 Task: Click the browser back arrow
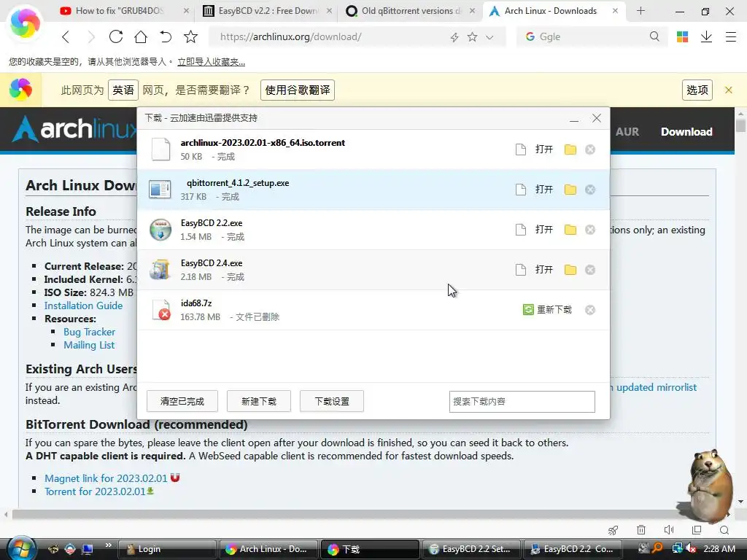coord(66,36)
